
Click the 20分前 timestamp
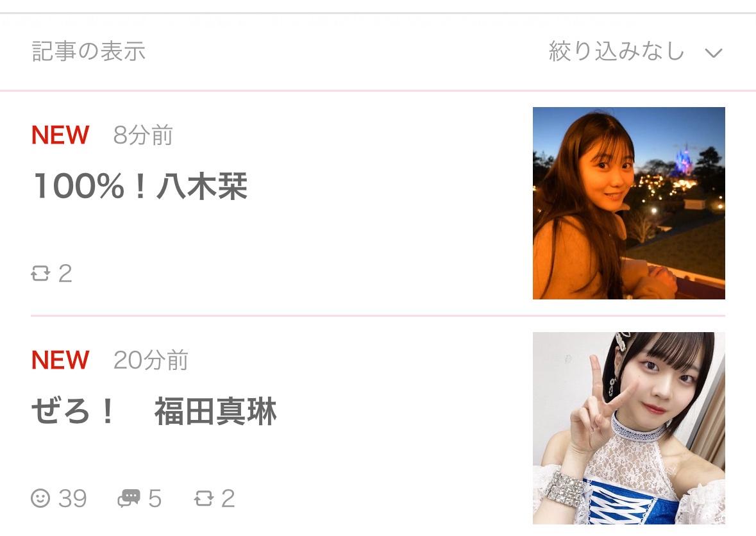[151, 360]
